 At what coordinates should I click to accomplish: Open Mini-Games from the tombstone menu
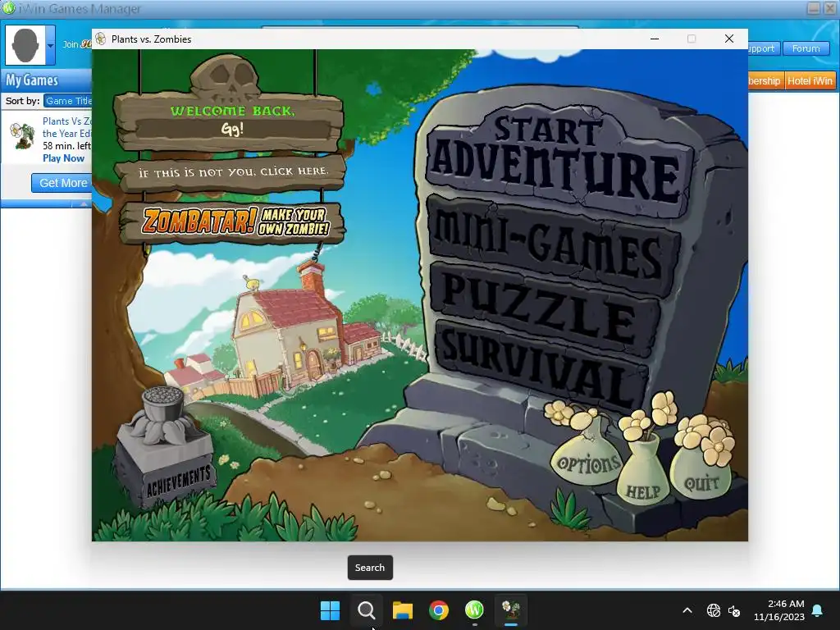point(552,244)
